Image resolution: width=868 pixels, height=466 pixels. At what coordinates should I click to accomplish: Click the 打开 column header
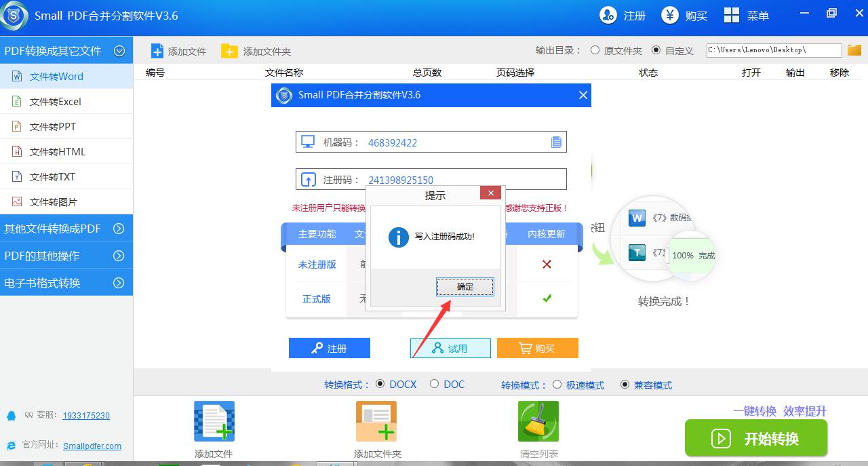coord(751,73)
